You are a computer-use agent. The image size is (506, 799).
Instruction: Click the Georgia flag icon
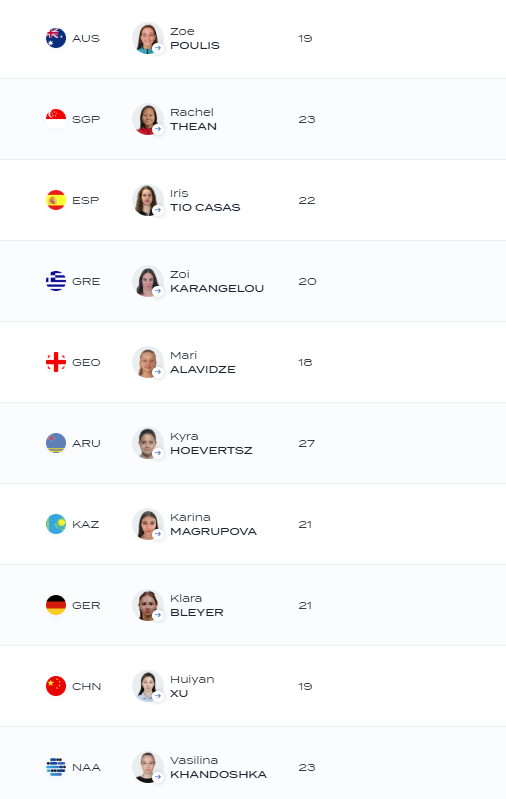pyautogui.click(x=56, y=362)
